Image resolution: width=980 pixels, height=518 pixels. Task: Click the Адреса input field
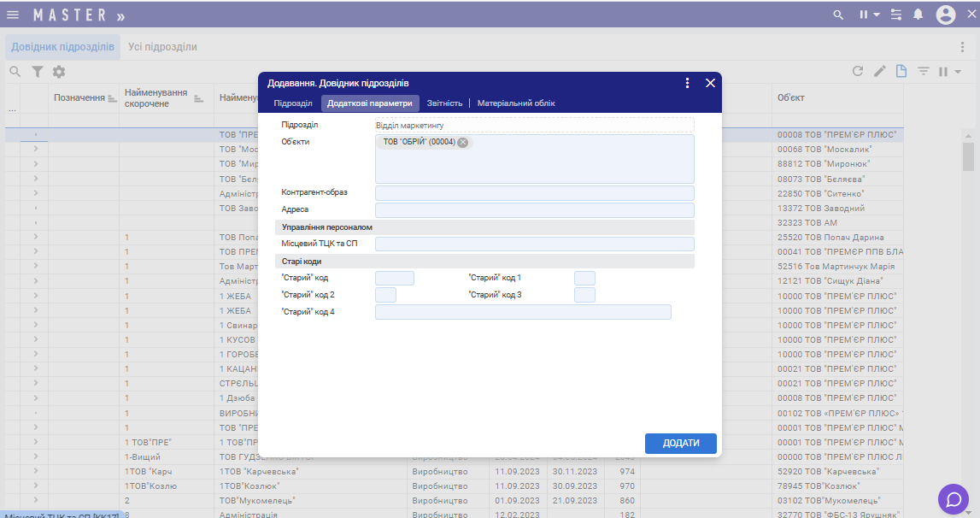(534, 209)
